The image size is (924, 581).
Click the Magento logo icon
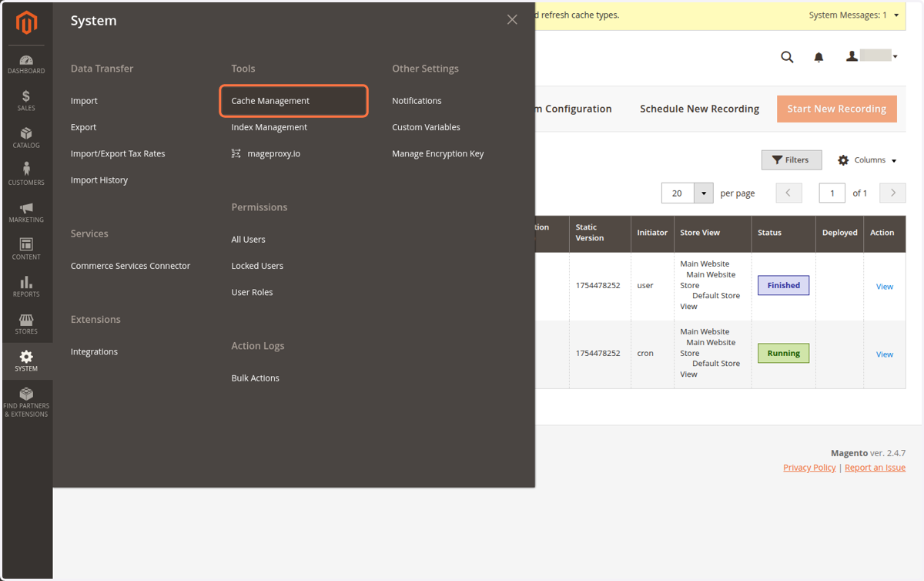[x=26, y=24]
